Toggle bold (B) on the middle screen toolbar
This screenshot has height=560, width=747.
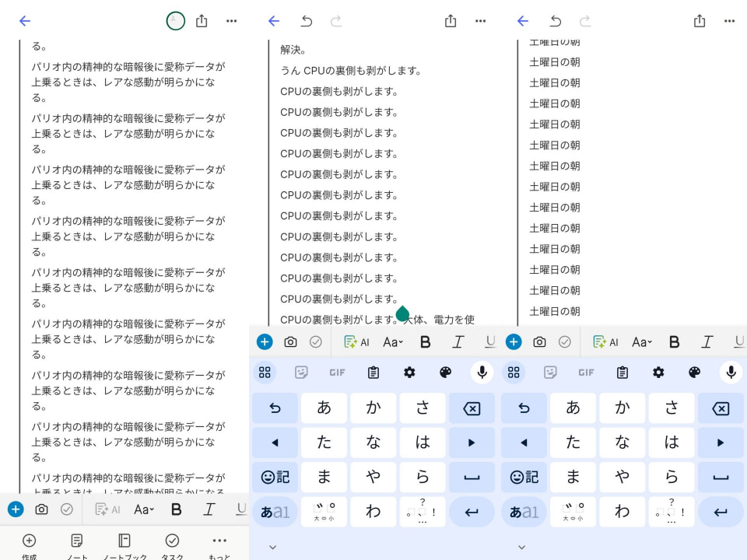click(426, 342)
